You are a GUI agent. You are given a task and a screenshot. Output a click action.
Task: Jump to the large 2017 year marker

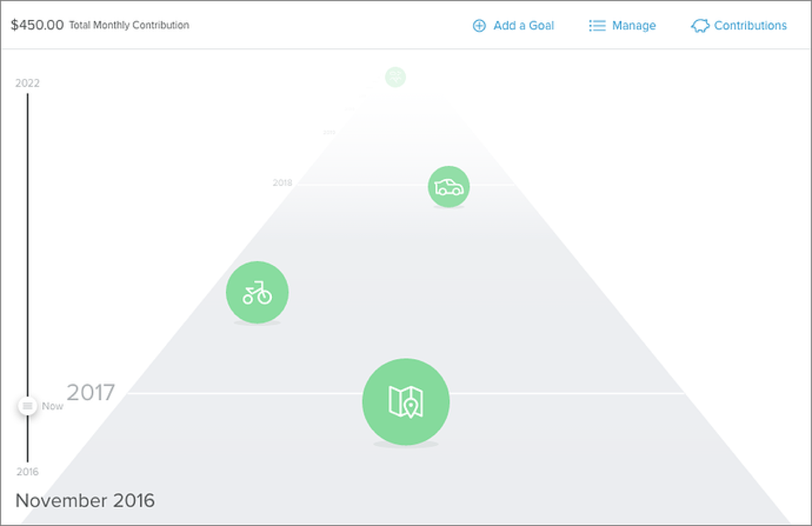click(x=91, y=392)
